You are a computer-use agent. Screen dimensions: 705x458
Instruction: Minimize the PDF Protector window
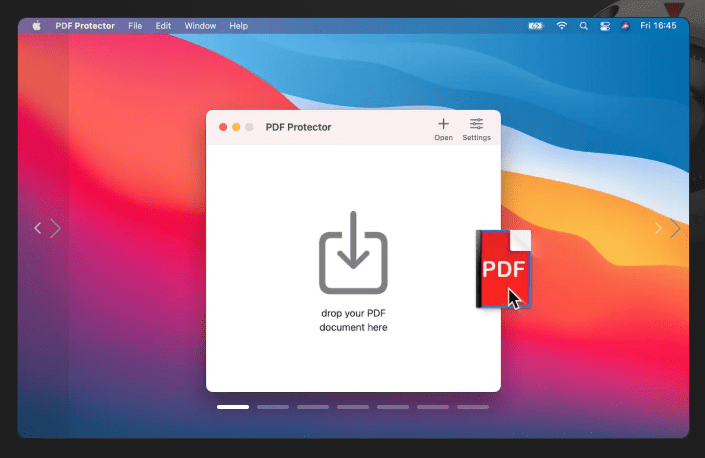[236, 127]
